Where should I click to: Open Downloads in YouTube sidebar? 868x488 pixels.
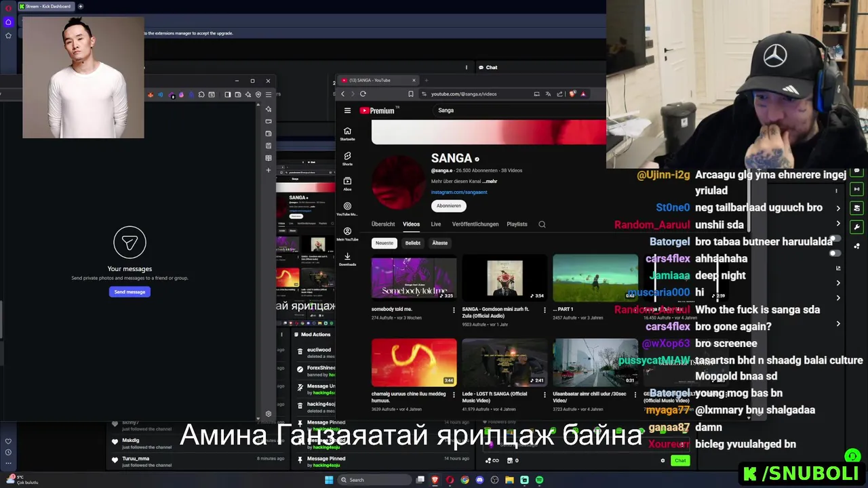pos(347,259)
